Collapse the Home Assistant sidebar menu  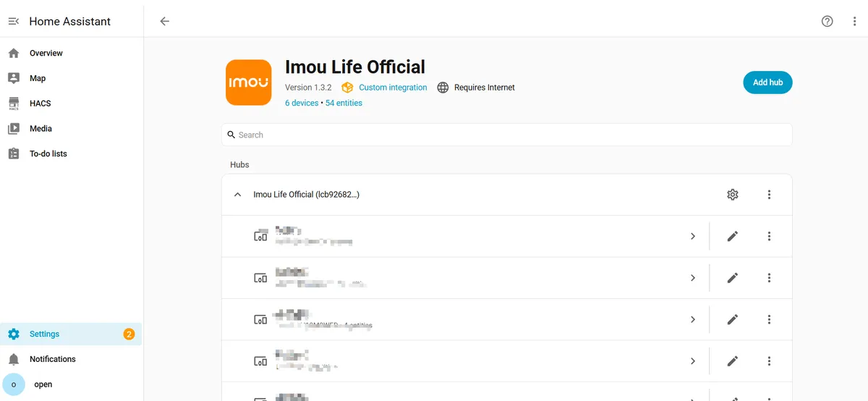13,22
